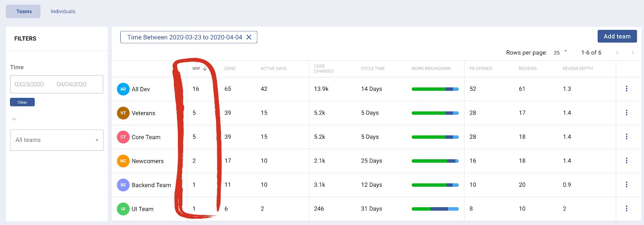This screenshot has width=644, height=225.
Task: Go to previous page of results
Action: pyautogui.click(x=617, y=53)
